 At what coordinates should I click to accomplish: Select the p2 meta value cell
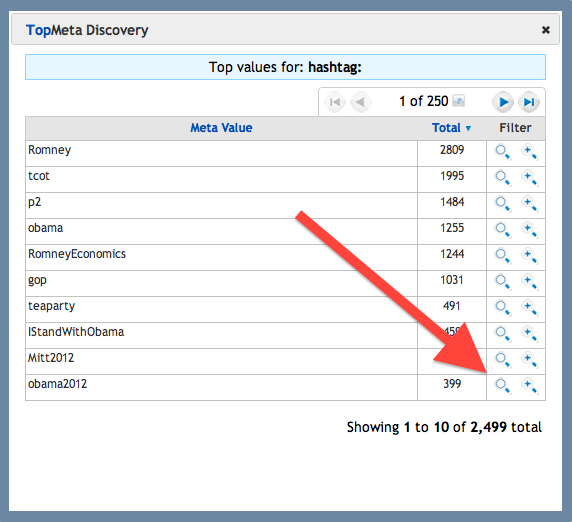tap(221, 205)
